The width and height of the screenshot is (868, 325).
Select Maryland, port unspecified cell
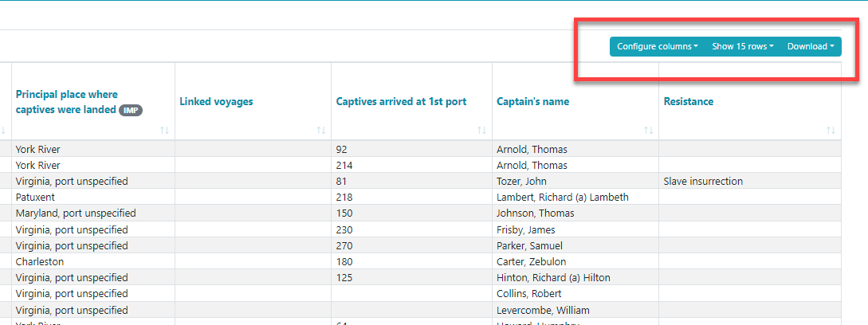pyautogui.click(x=76, y=213)
